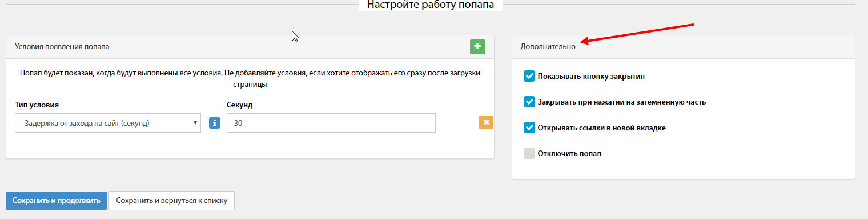Viewport: 868px width, 219px height.
Task: Open the 'Задержка от захода на сайт' dropdown
Action: click(x=108, y=123)
